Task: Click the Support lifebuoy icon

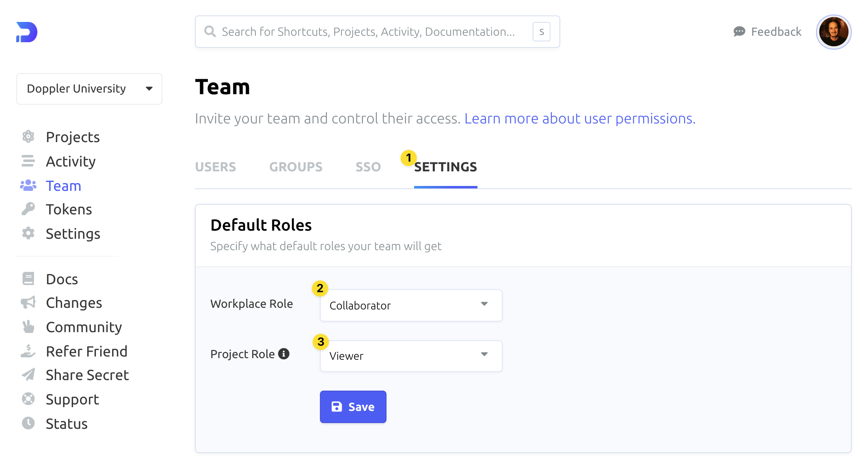Action: click(28, 399)
